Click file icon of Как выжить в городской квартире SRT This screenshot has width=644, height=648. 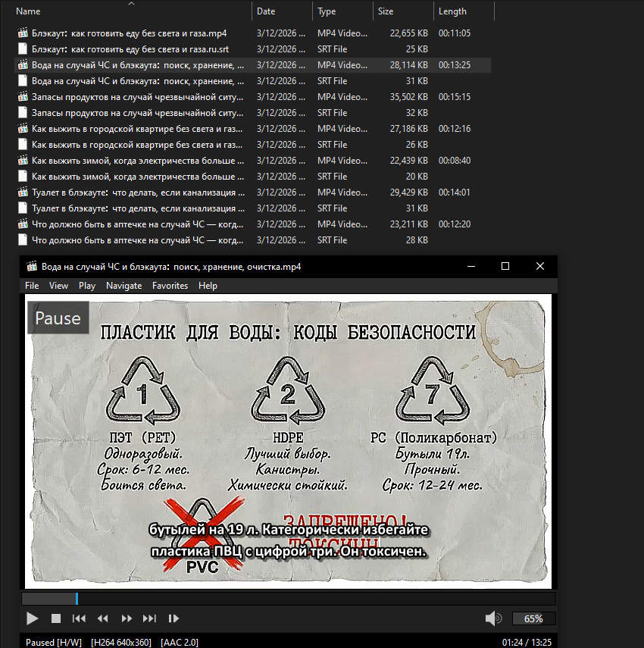coord(23,145)
